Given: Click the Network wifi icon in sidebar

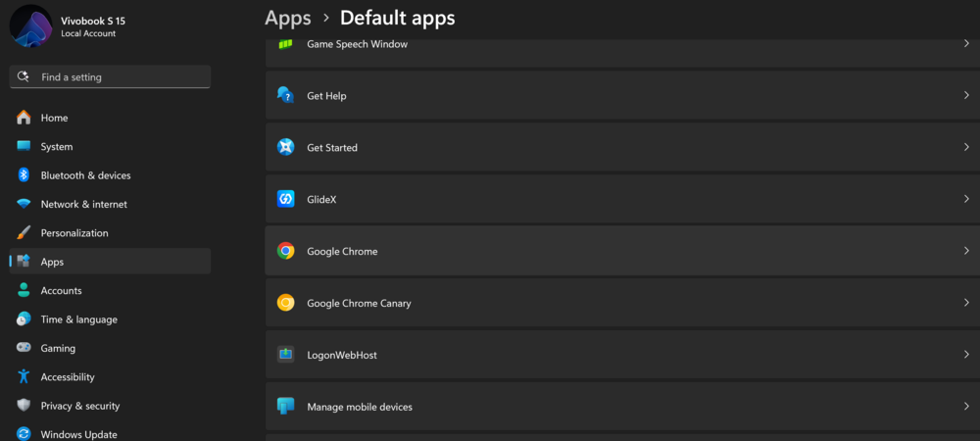Looking at the screenshot, I should point(24,204).
